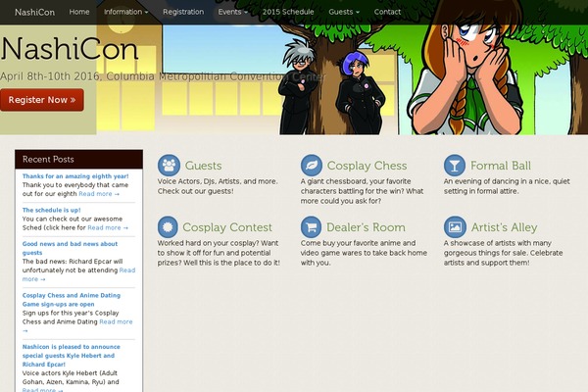Open post 'Good news and bad news about guests'
Viewport: 588px width, 392px height.
[x=70, y=248]
